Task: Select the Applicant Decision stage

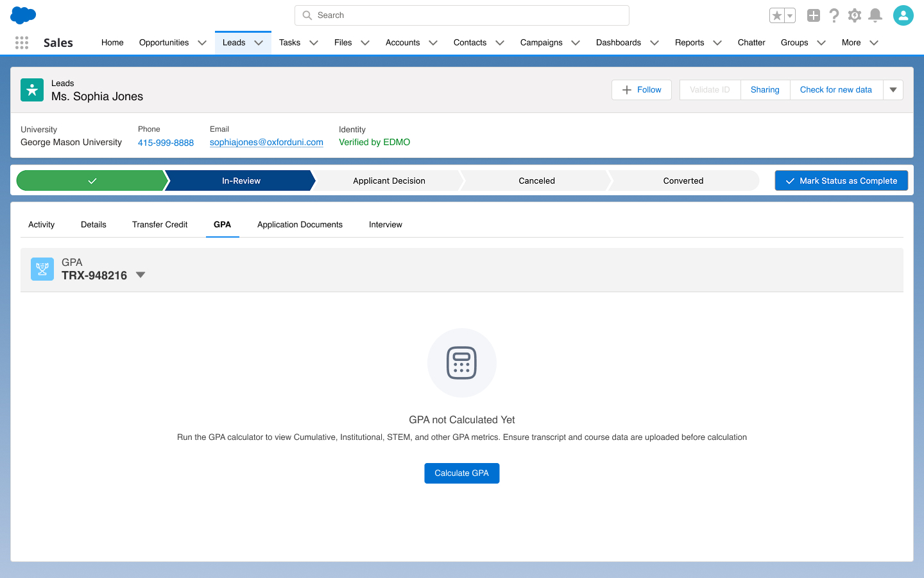Action: point(388,180)
